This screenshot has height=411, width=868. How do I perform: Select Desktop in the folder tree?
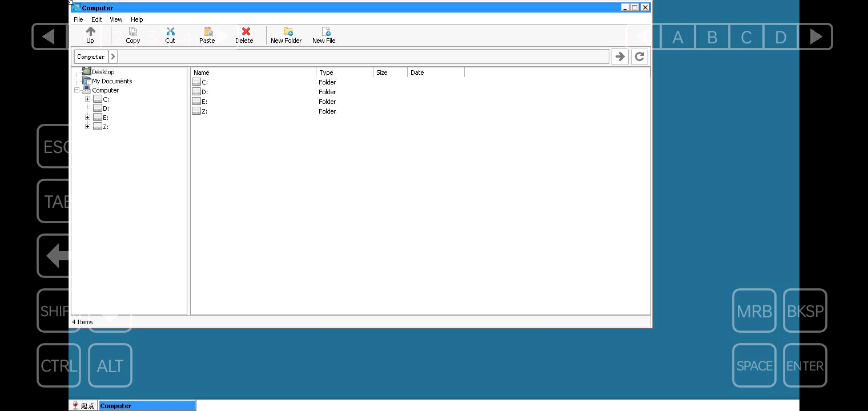point(103,72)
